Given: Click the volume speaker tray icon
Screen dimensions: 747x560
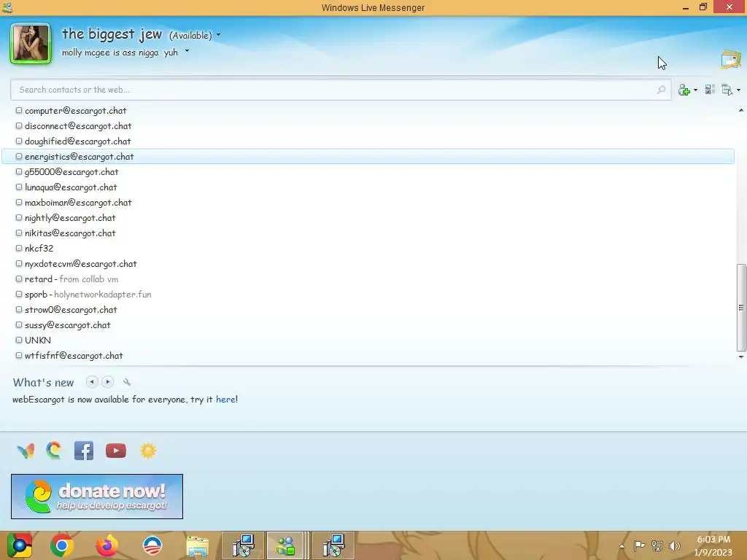Looking at the screenshot, I should pyautogui.click(x=675, y=546).
